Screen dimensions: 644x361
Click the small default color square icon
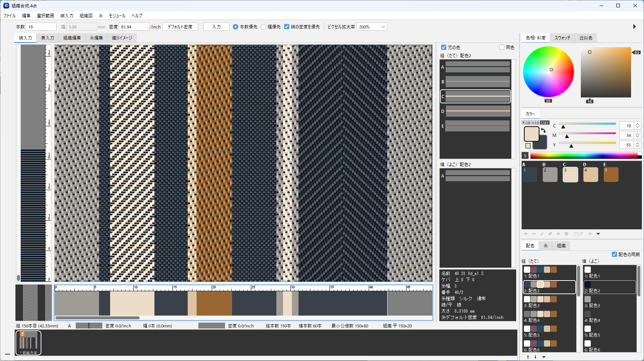(528, 146)
